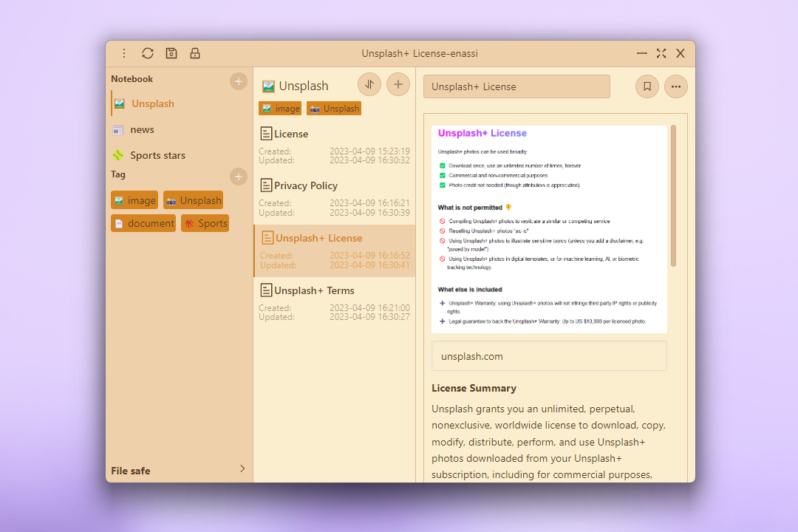The height and width of the screenshot is (532, 798).
Task: Open the License note
Action: (335, 146)
